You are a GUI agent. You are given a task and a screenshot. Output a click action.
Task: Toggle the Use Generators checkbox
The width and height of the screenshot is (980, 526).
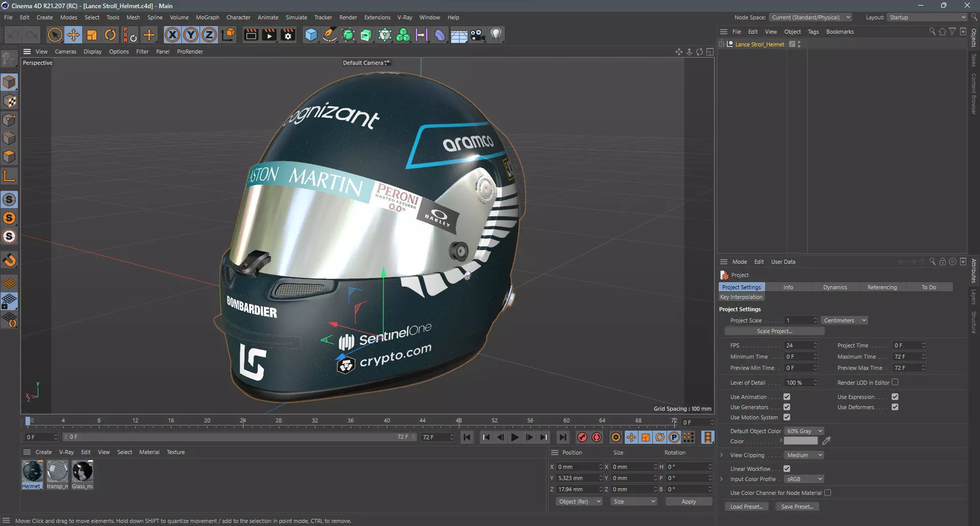787,407
